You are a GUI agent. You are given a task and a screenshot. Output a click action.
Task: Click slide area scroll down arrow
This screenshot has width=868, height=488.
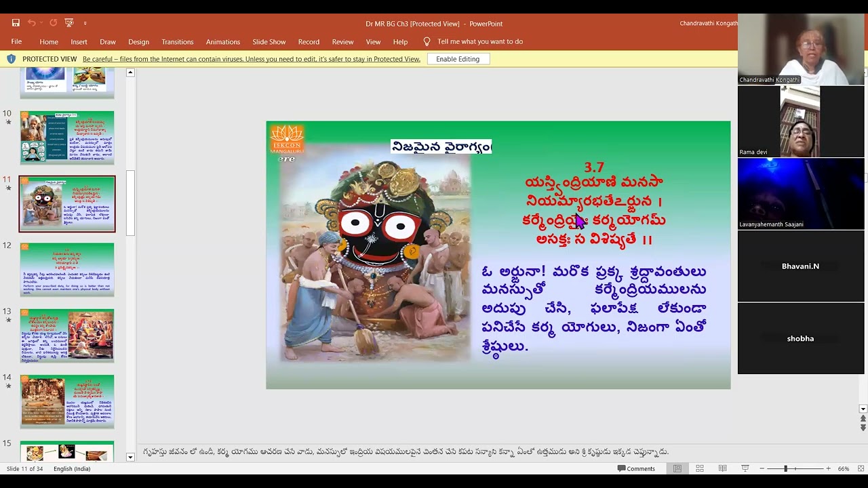(863, 409)
